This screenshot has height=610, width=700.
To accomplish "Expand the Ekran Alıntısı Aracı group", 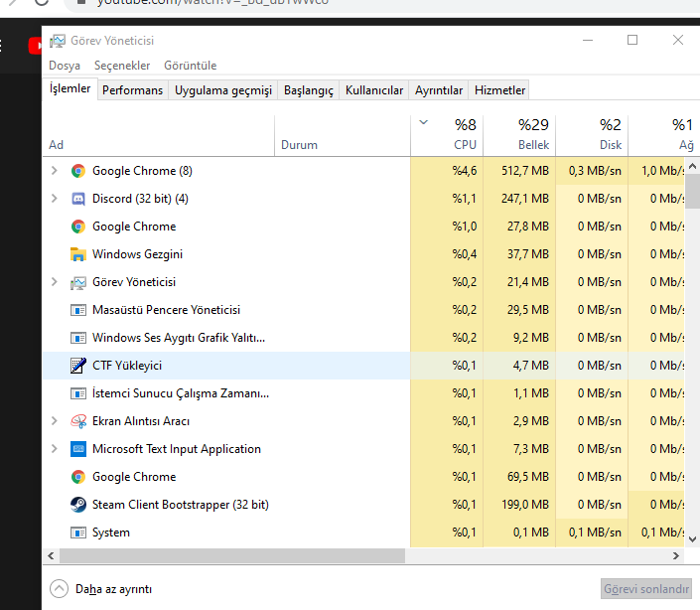I will [x=54, y=421].
